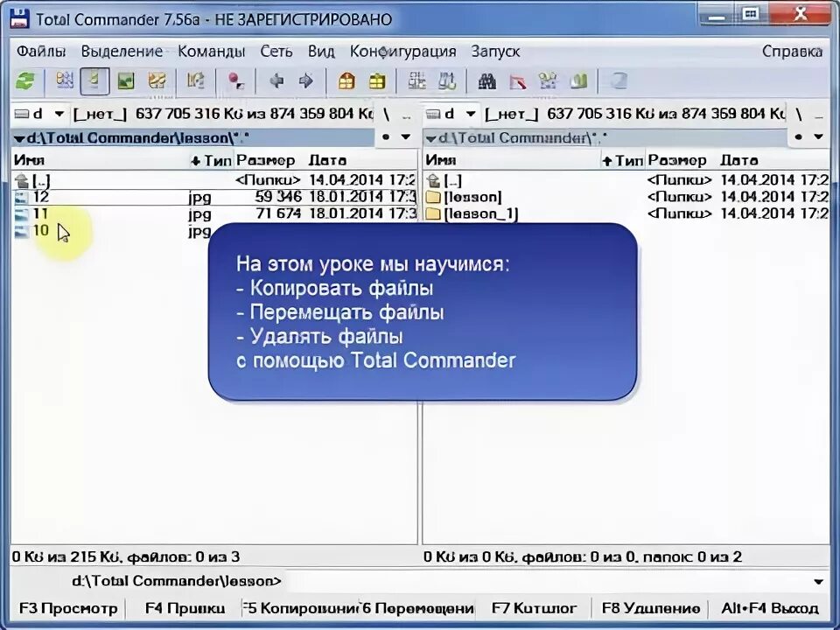Open the Конфигурация menu
This screenshot has height=630, width=840.
(x=402, y=52)
